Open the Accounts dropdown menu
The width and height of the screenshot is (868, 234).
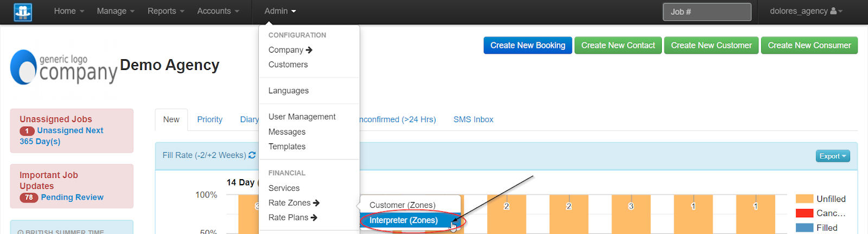click(218, 11)
